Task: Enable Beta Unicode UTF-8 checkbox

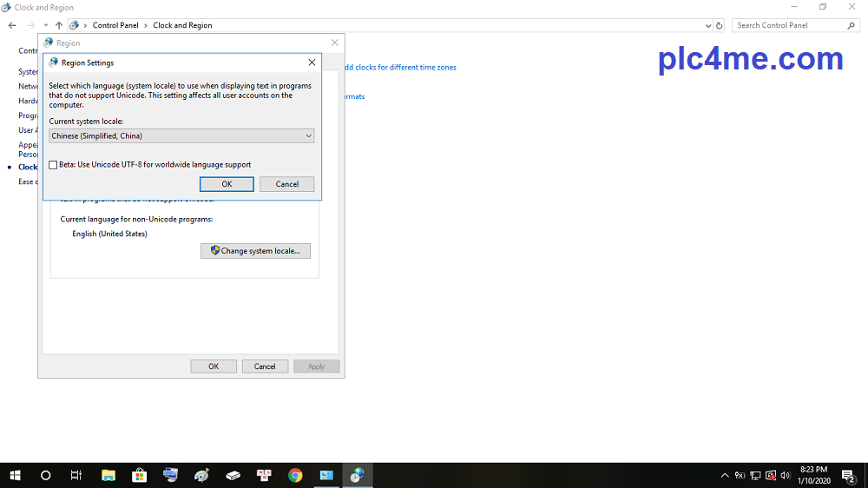Action: [54, 165]
